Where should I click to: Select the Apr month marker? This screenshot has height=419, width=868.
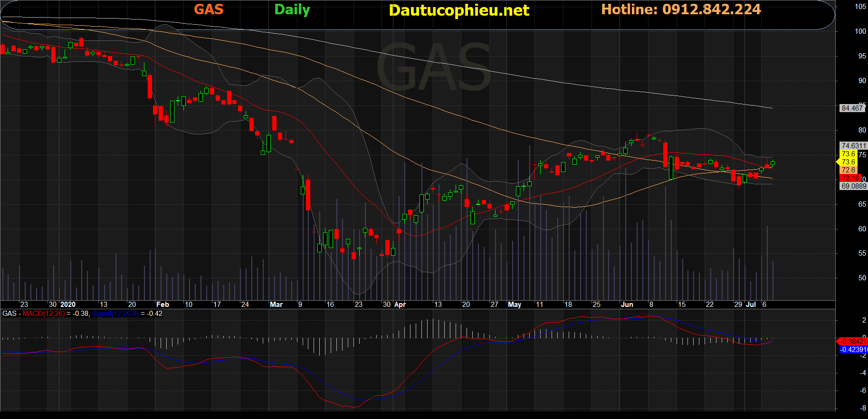(400, 305)
